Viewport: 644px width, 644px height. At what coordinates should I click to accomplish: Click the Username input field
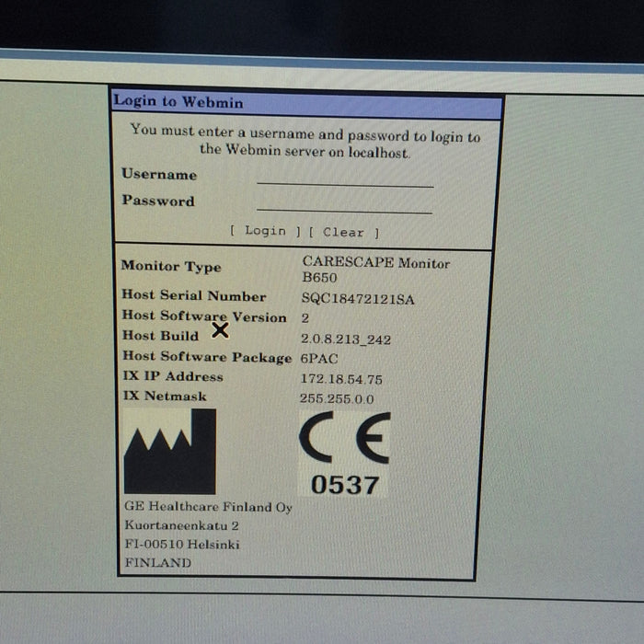click(345, 179)
